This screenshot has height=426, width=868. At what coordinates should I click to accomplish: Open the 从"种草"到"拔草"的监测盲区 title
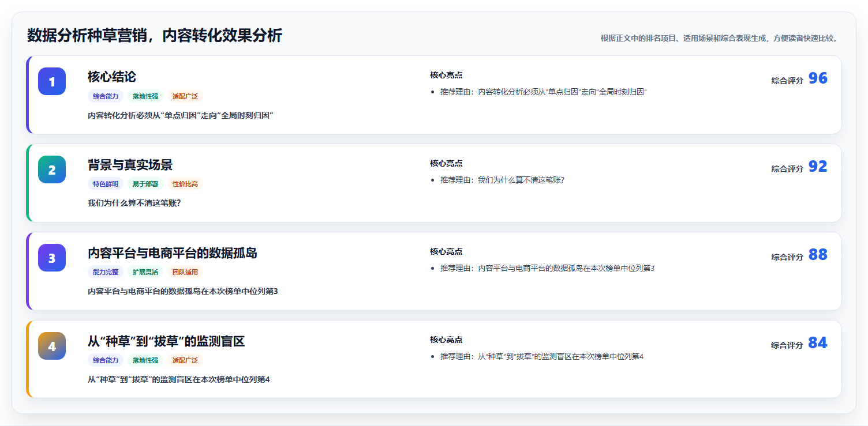pyautogui.click(x=166, y=341)
